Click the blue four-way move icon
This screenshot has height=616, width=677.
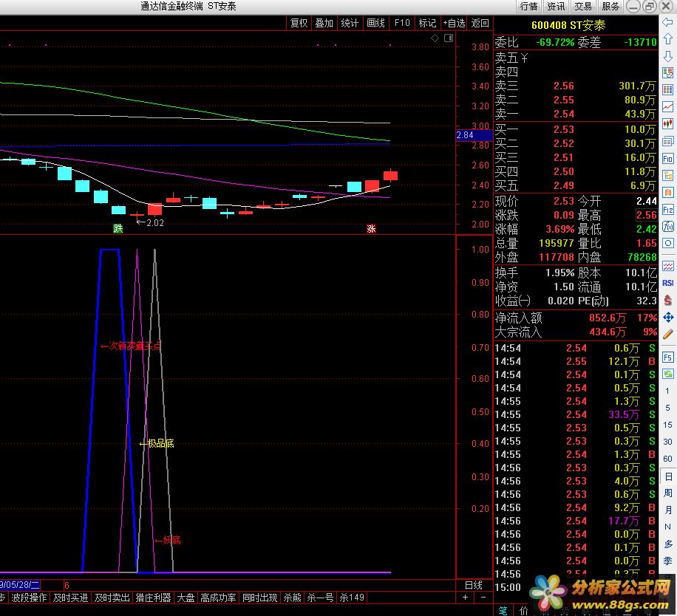click(x=668, y=318)
